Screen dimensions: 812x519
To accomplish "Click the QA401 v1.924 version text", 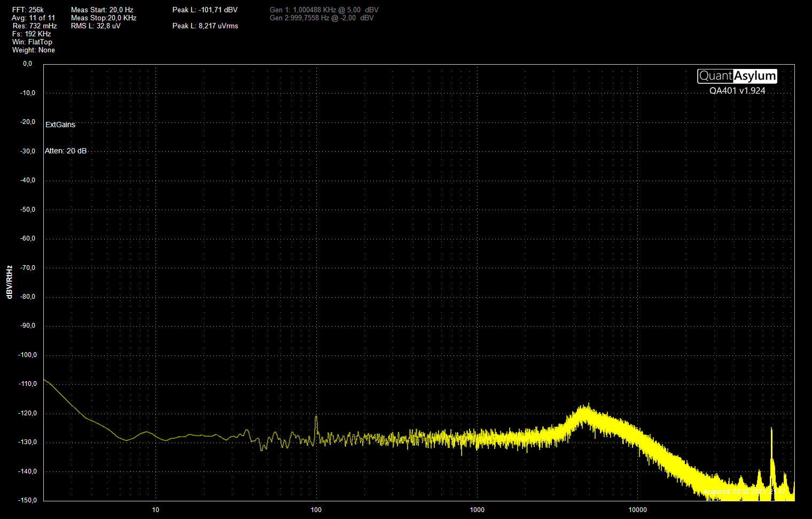I will [737, 91].
